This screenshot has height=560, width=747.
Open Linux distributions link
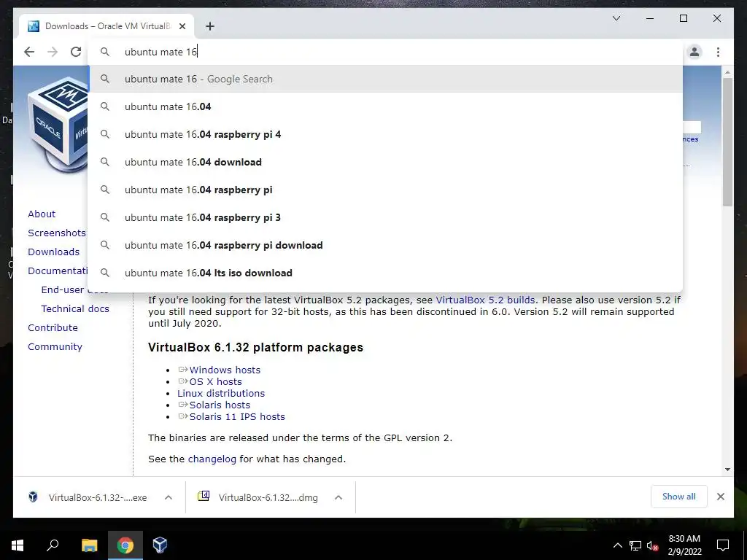point(221,393)
